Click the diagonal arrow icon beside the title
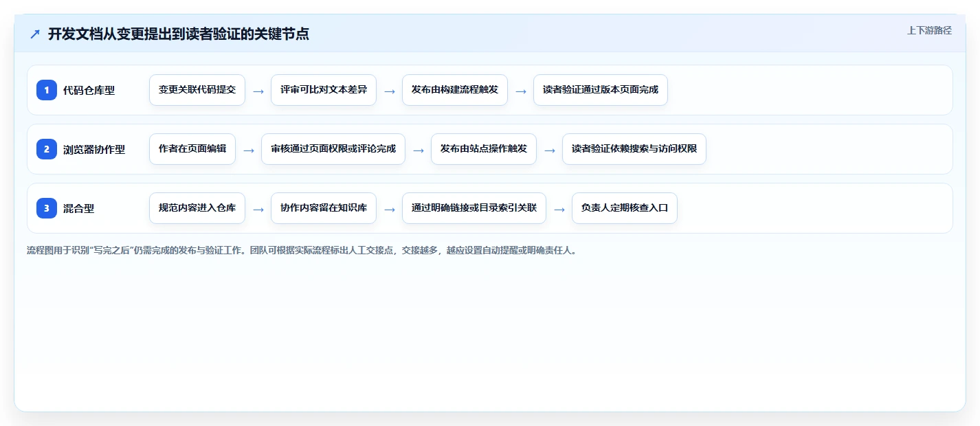980x426 pixels. tap(35, 34)
